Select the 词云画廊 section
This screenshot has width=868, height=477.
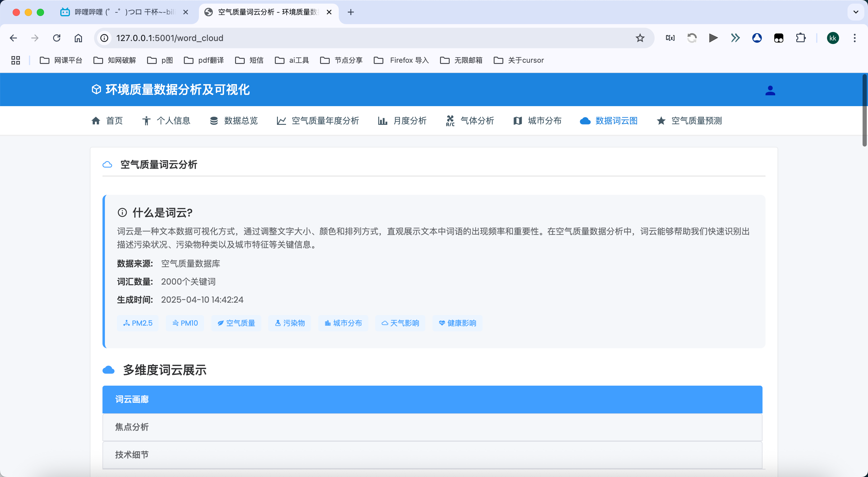coord(432,399)
